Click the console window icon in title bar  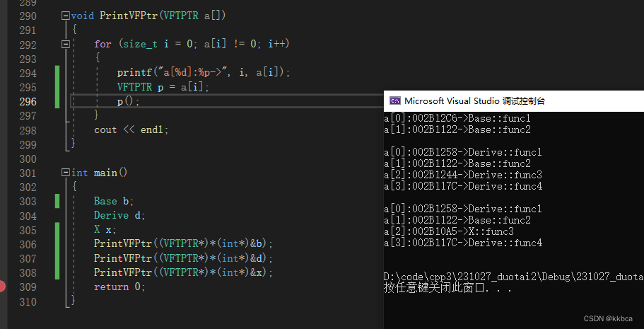[396, 101]
